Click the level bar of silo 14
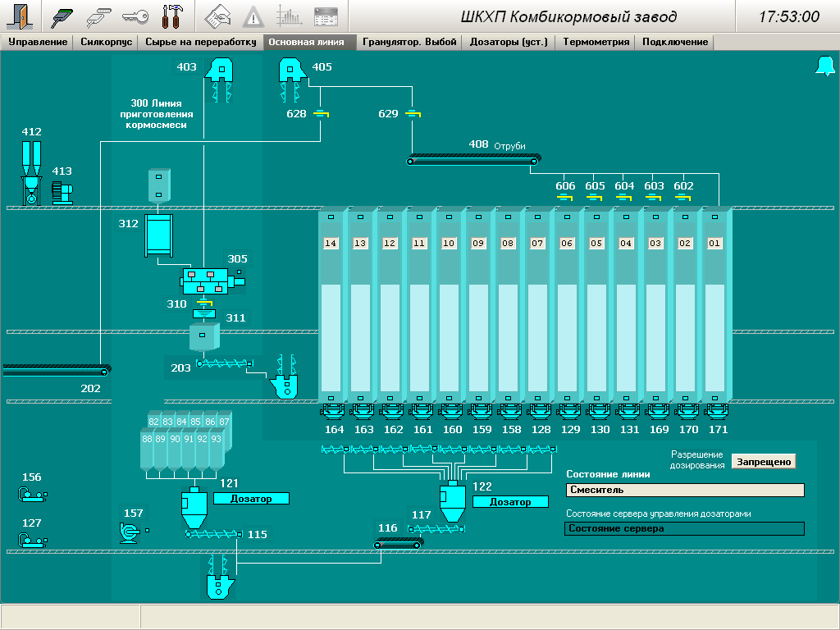The image size is (840, 630). (x=331, y=336)
